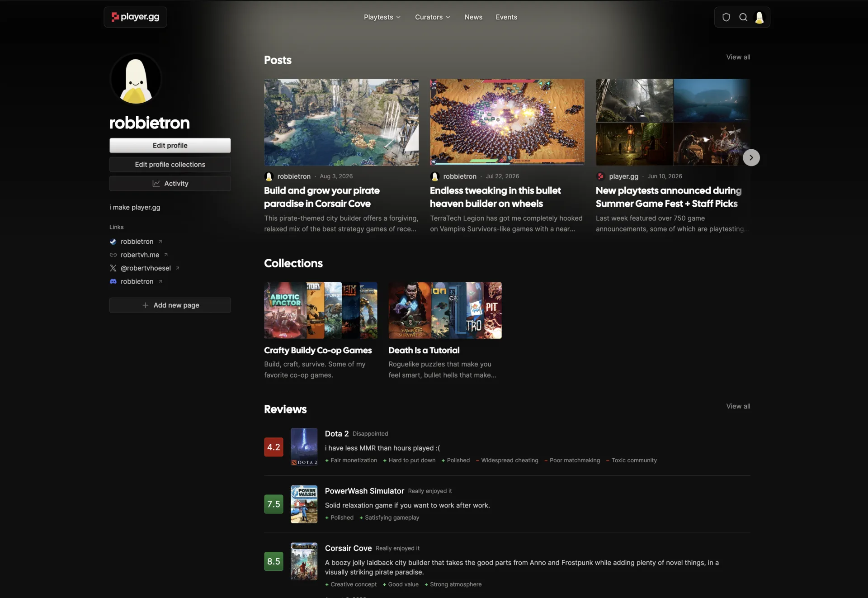Click player.gg author icon on Jun 10 post
Viewport: 868px width, 598px height.
pos(600,176)
